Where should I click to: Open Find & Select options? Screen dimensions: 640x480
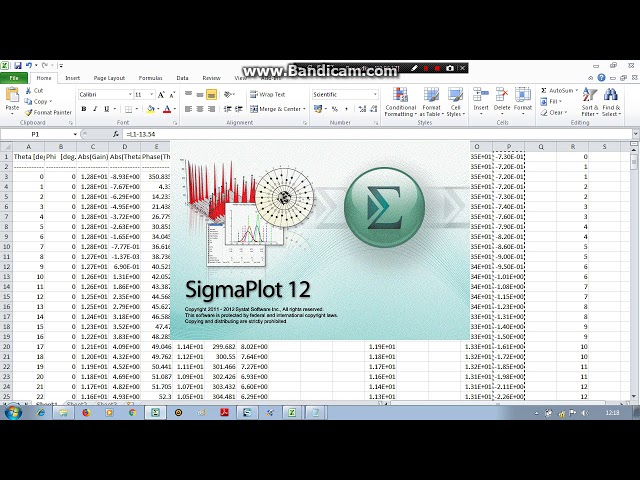pos(611,102)
